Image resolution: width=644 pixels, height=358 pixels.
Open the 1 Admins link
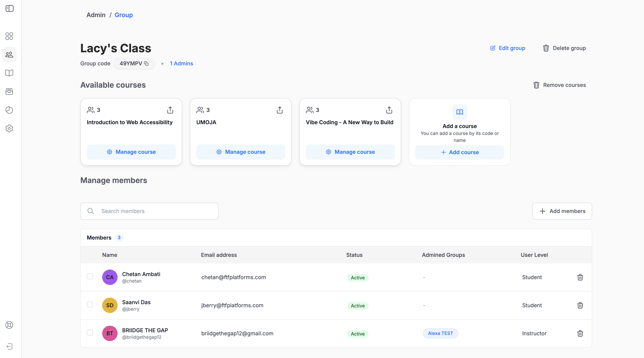click(x=181, y=63)
